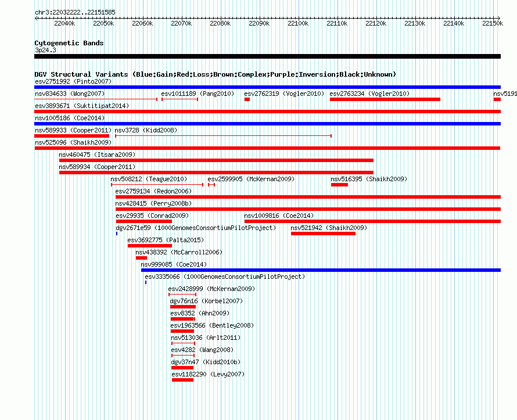Image resolution: width=517 pixels, height=420 pixels.
Task: Open nsv428415 (Perry2008b) variant
Action: coord(153,203)
